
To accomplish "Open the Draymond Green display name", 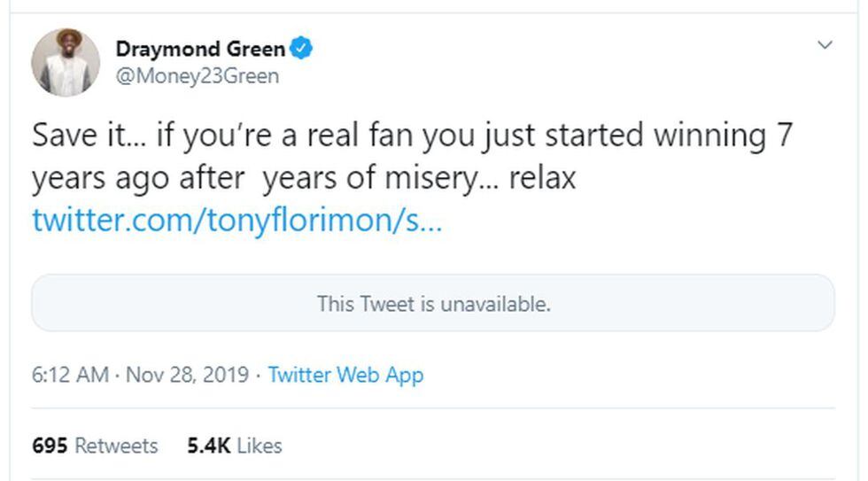I will pos(200,49).
